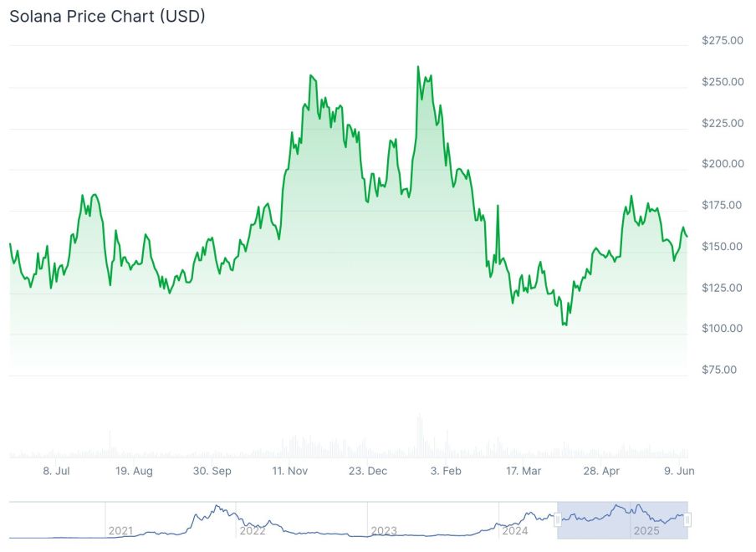Click the Solana Price Chart (USD) title

[x=107, y=16]
